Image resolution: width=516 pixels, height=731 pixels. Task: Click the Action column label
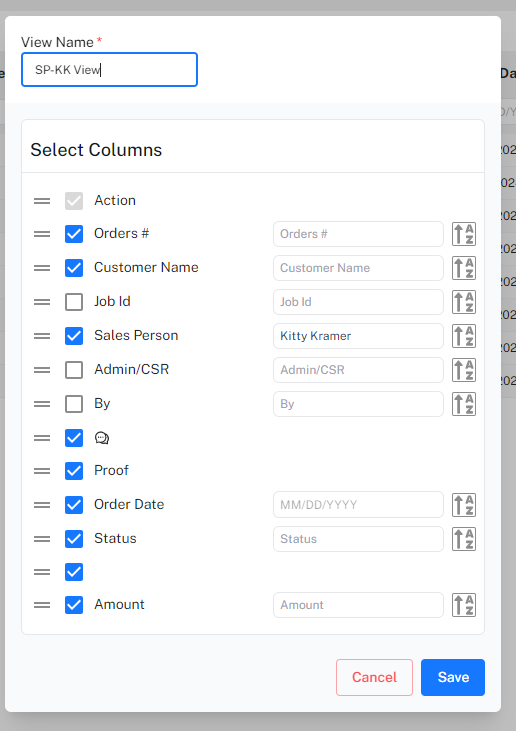(x=115, y=200)
